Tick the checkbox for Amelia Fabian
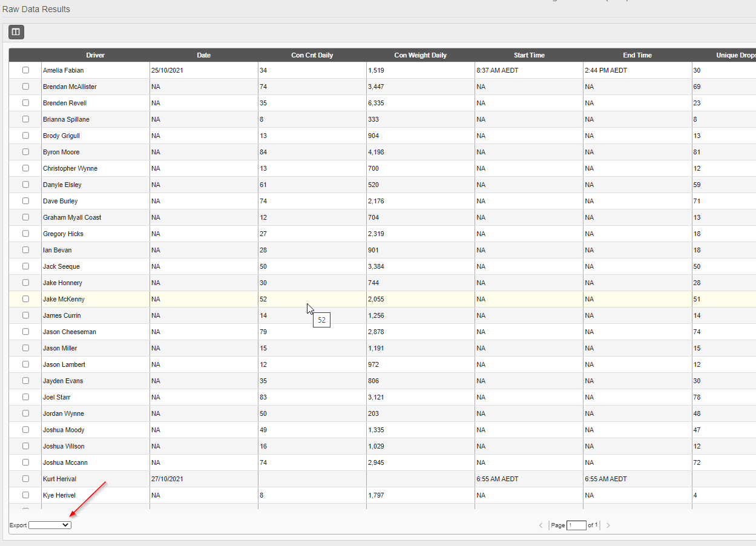The width and height of the screenshot is (756, 546). click(25, 70)
